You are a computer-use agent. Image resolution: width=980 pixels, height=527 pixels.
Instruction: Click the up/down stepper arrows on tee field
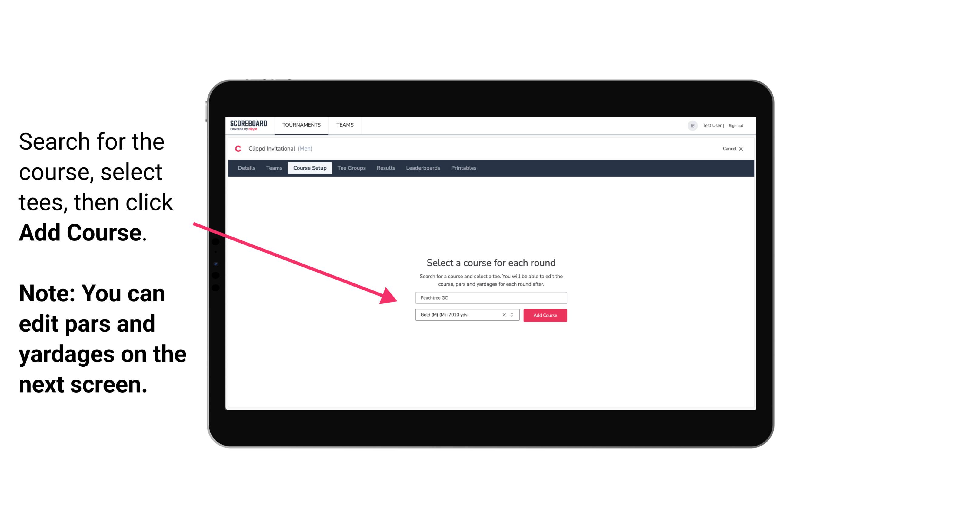tap(513, 315)
